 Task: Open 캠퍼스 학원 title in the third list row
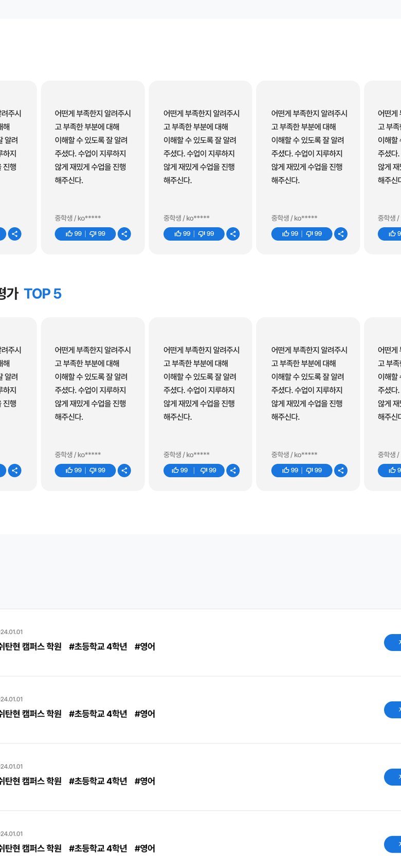(x=31, y=781)
